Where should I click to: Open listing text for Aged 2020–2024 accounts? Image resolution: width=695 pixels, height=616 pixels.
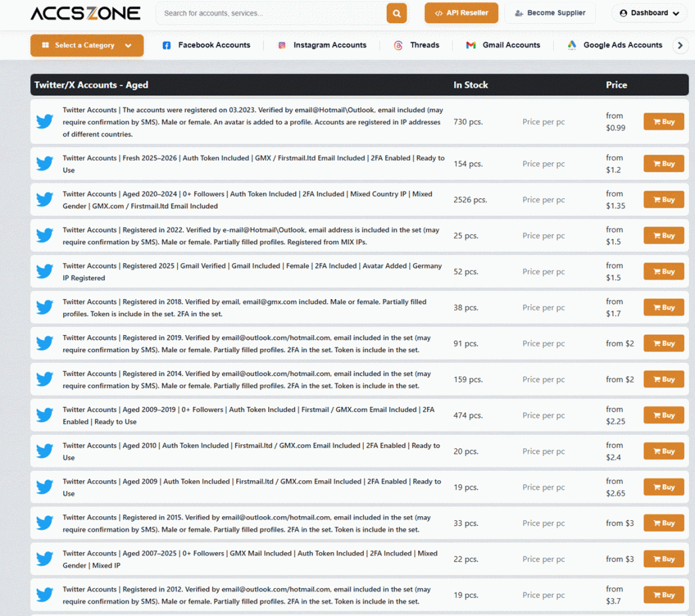(247, 200)
